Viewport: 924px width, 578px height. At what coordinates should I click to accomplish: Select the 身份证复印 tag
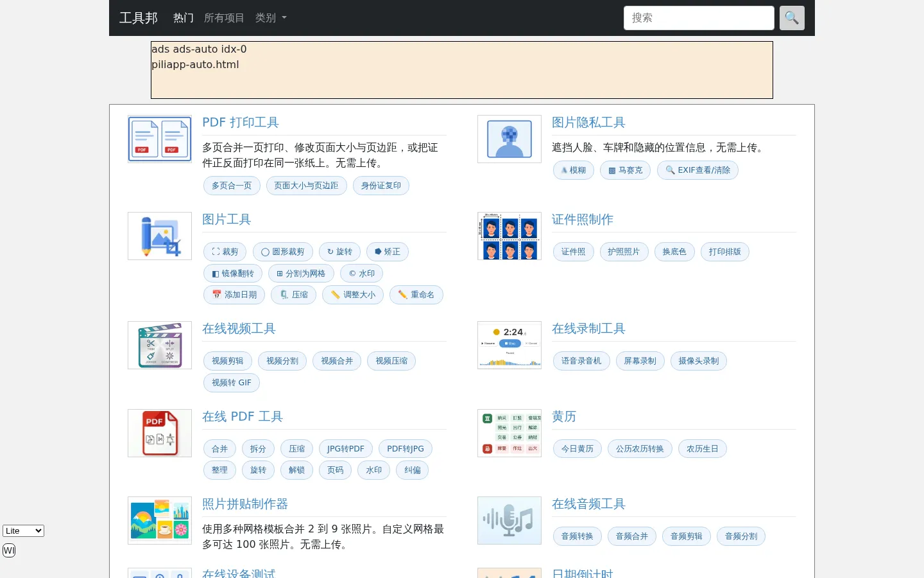pos(381,186)
